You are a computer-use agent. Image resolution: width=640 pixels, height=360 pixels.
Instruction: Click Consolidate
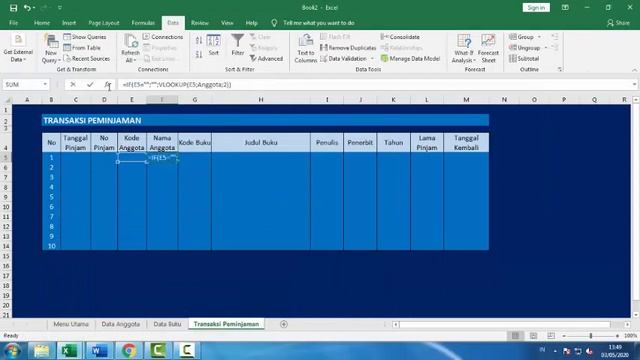tap(400, 37)
